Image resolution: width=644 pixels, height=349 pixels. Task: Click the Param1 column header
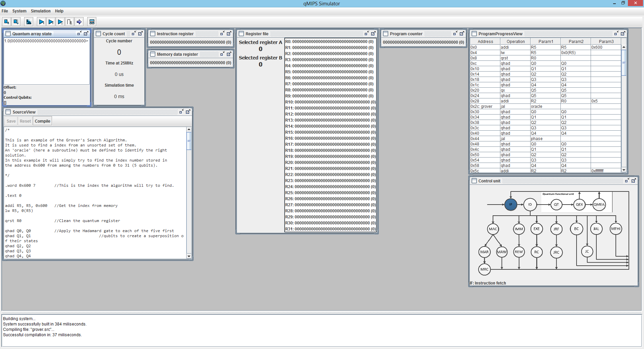pos(545,42)
